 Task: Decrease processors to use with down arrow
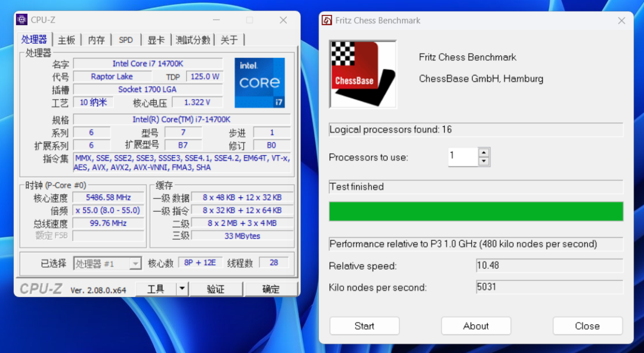484,161
